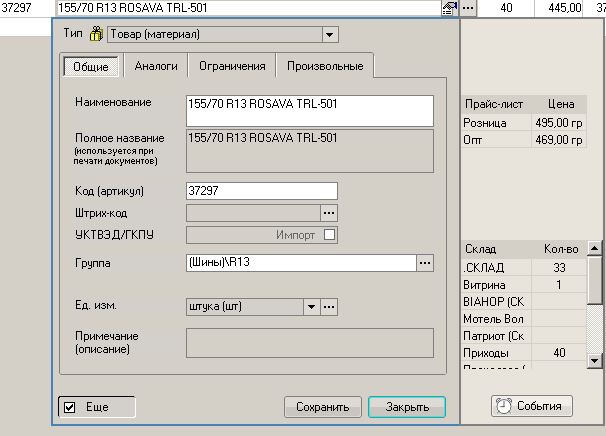Click in the Наименование field
Screen dimensions: 606x436
pos(310,111)
